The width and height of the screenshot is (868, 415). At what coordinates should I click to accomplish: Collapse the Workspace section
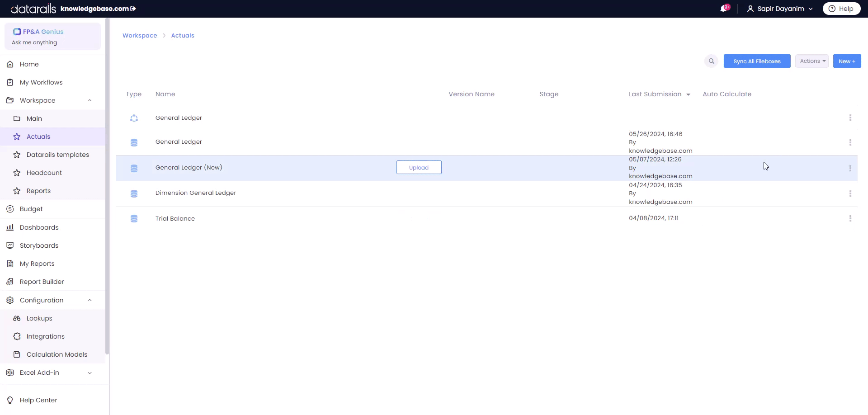90,100
